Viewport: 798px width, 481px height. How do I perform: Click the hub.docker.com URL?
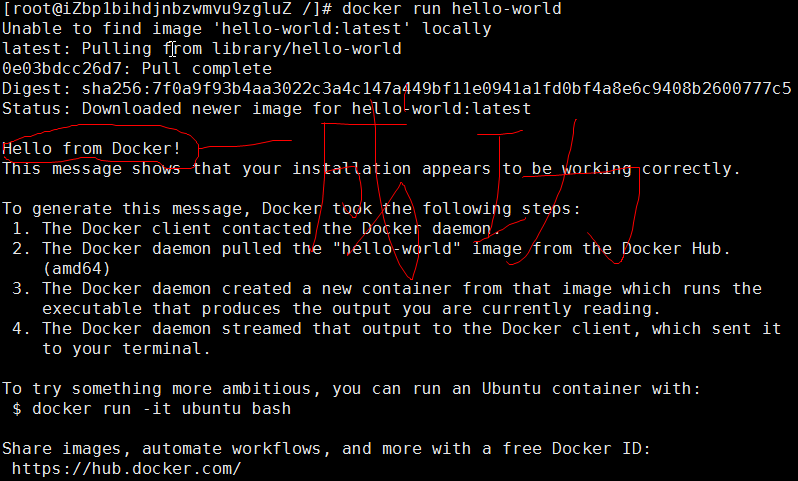tap(126, 468)
